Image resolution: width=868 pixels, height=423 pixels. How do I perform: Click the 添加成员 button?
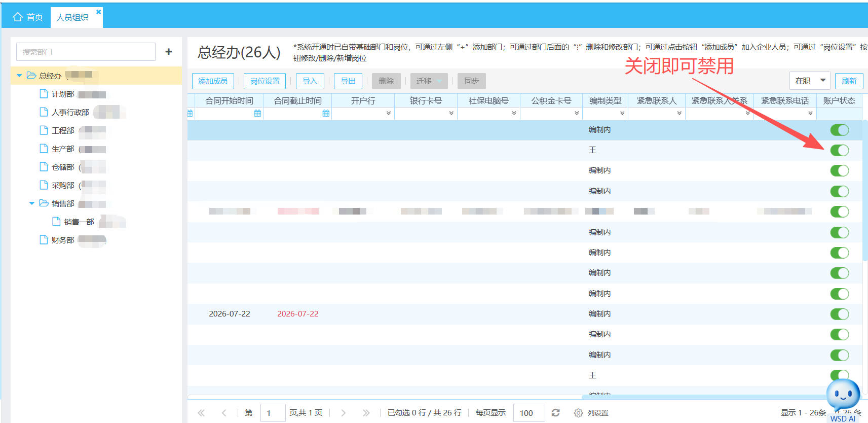[x=213, y=81]
